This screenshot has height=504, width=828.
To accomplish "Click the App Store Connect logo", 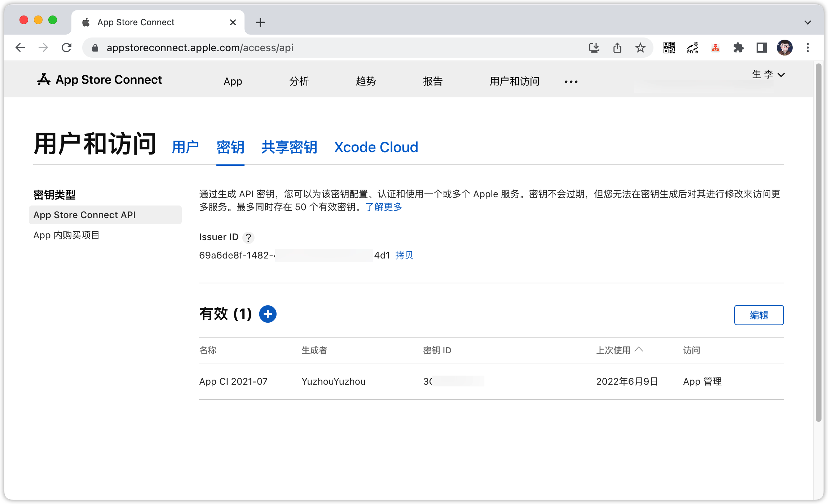I will 100,79.
